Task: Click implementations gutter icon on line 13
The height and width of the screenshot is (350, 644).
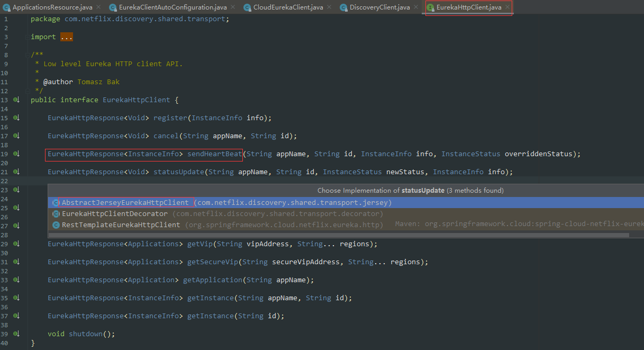Action: pyautogui.click(x=16, y=100)
